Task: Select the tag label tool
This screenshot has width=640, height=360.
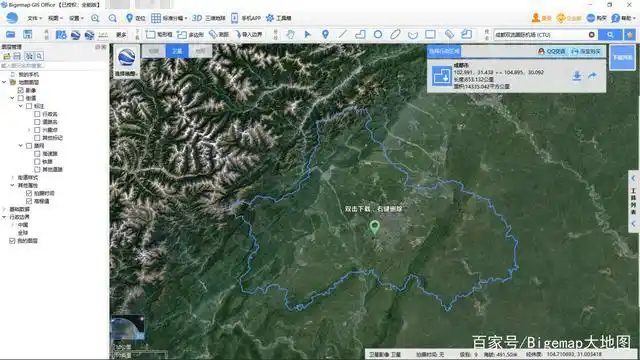Action: pyautogui.click(x=449, y=34)
